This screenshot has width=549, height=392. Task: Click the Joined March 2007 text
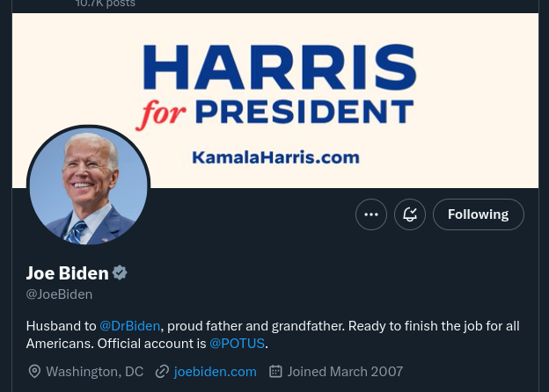(345, 372)
